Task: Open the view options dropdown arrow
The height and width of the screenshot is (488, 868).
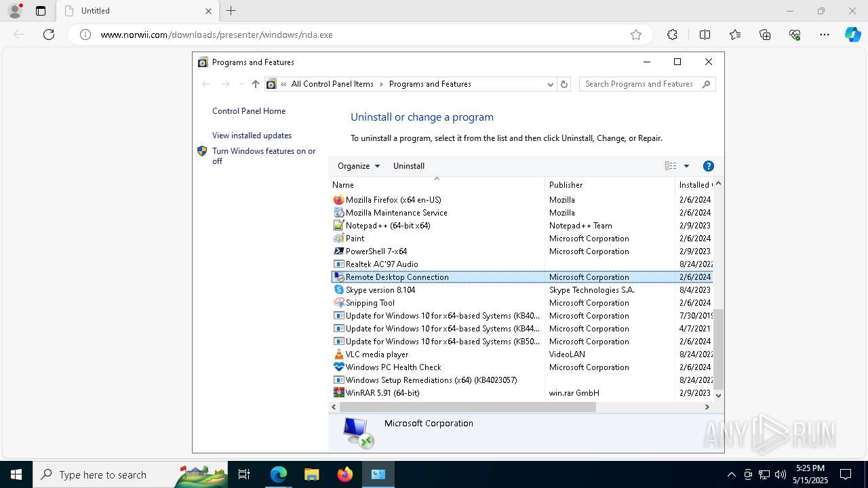Action: coord(686,166)
